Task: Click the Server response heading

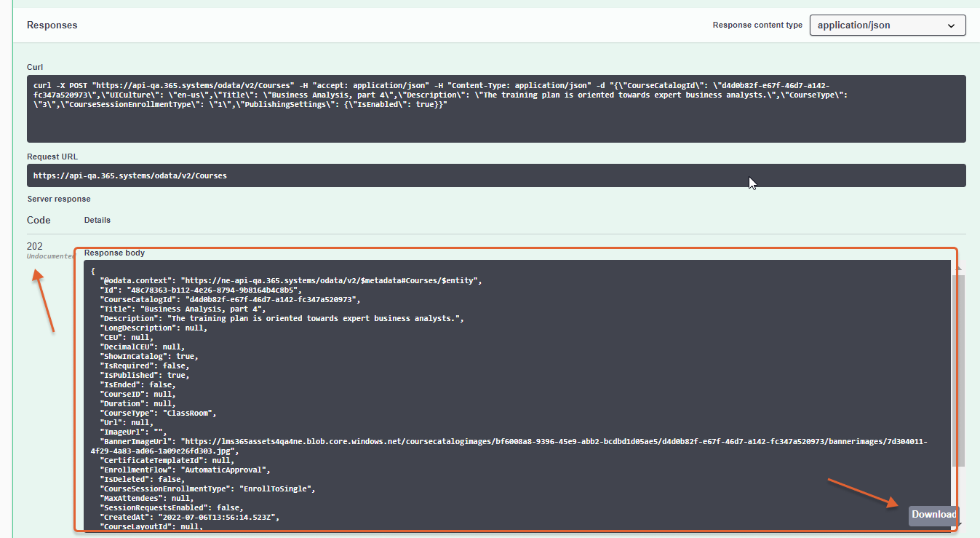Action: [59, 199]
